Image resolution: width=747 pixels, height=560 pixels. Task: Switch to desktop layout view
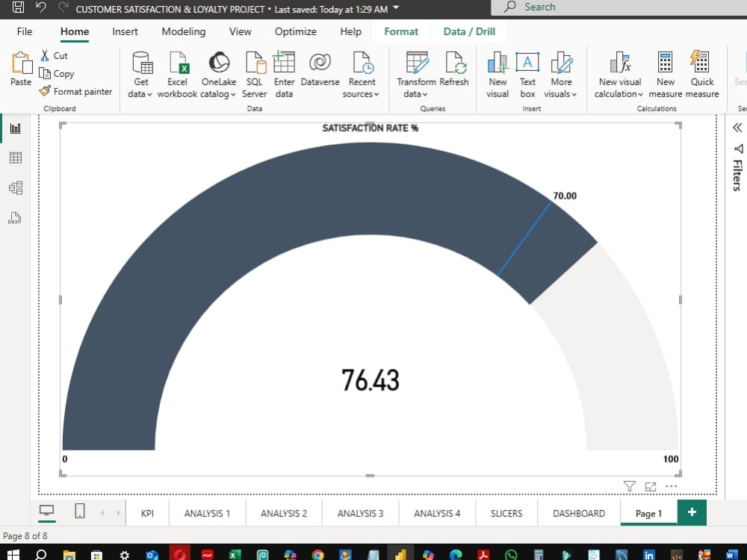[x=46, y=511]
